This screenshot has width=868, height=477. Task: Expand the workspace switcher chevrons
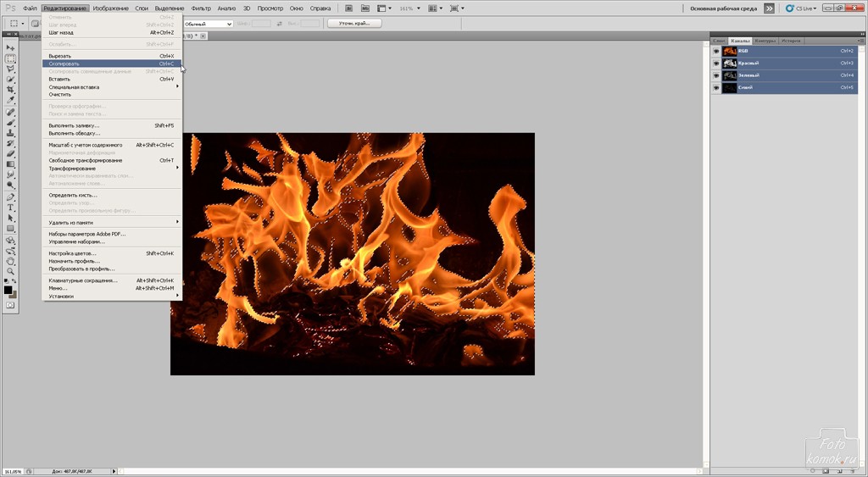pos(769,8)
